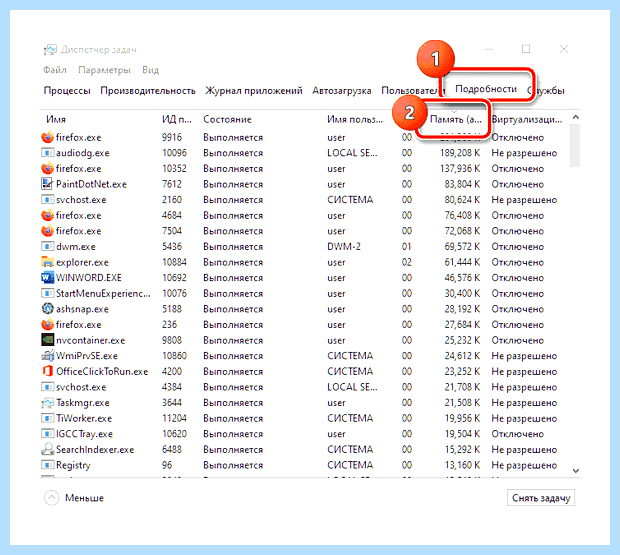Screen dimensions: 620x555
Task: Open the Вид menu
Action: tap(151, 70)
